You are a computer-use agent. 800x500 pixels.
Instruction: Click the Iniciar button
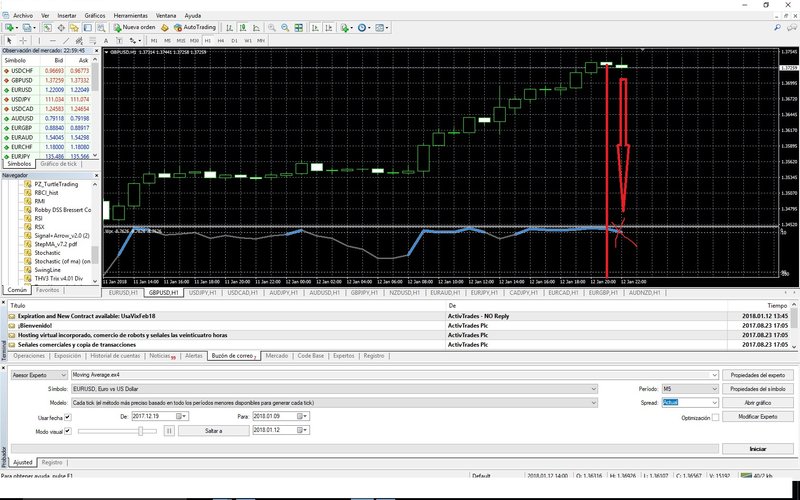[758, 448]
